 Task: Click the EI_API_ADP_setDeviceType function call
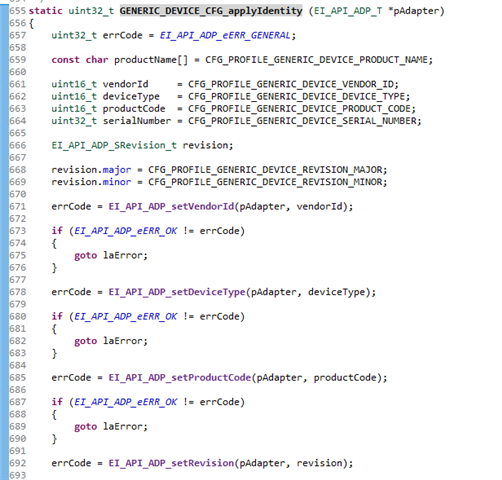pos(177,292)
